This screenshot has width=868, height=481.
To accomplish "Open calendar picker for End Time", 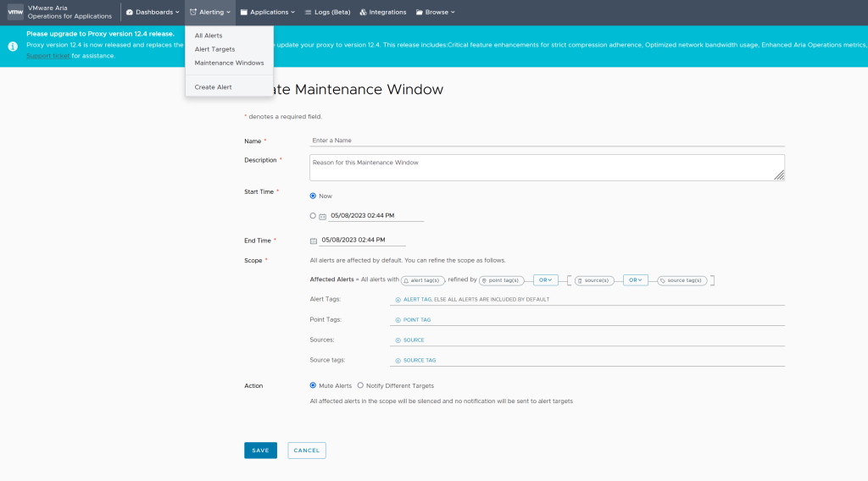I will coord(314,240).
